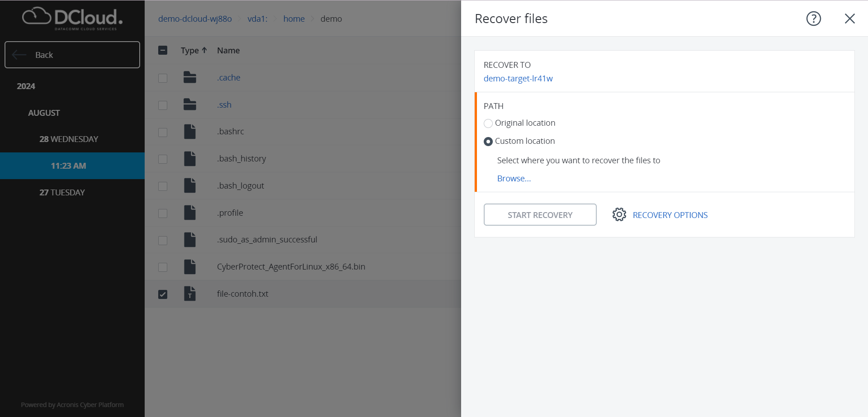This screenshot has width=868, height=417.
Task: Click the .ssh folder icon
Action: click(x=190, y=104)
